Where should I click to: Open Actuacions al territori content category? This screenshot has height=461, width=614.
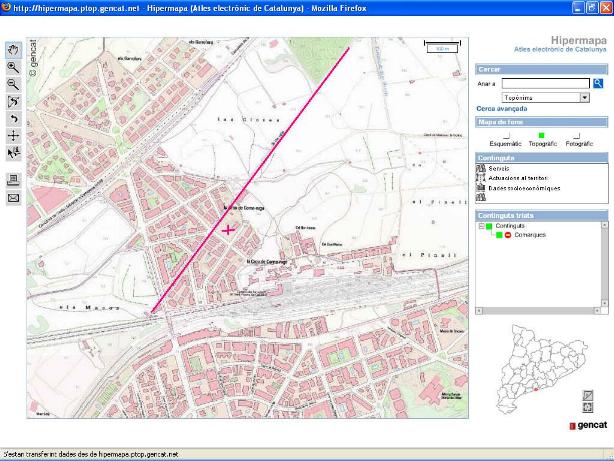click(x=520, y=178)
